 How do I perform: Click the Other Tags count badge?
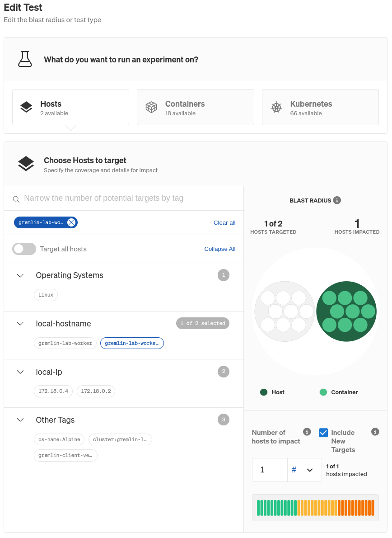[224, 419]
